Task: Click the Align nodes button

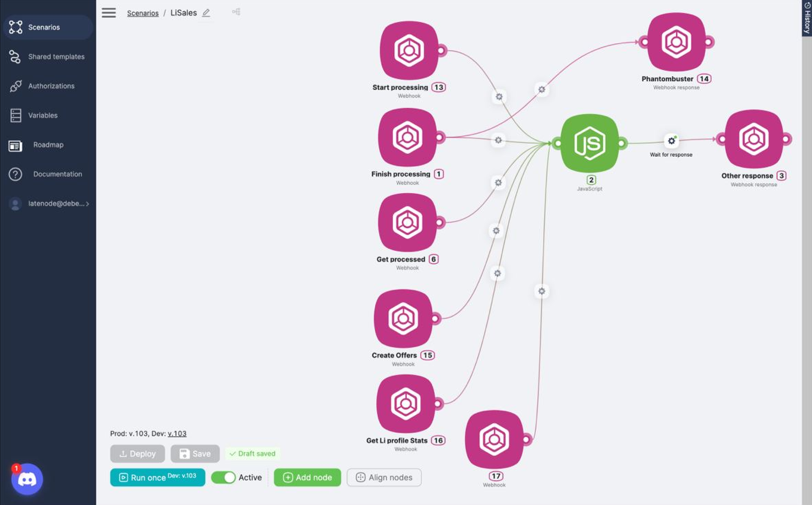Action: click(384, 477)
